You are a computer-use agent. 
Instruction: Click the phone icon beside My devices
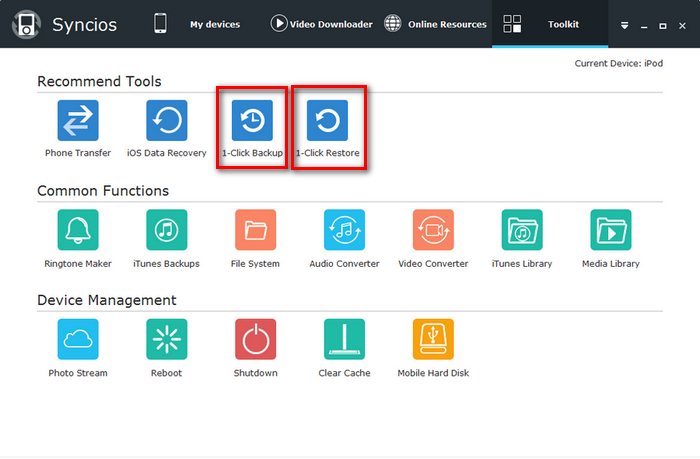pyautogui.click(x=160, y=23)
